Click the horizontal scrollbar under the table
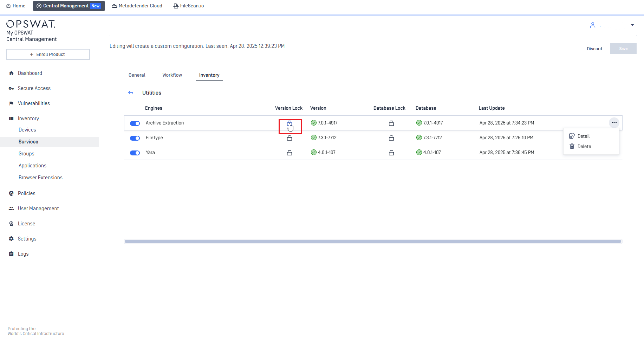The width and height of the screenshot is (644, 340). (x=373, y=241)
